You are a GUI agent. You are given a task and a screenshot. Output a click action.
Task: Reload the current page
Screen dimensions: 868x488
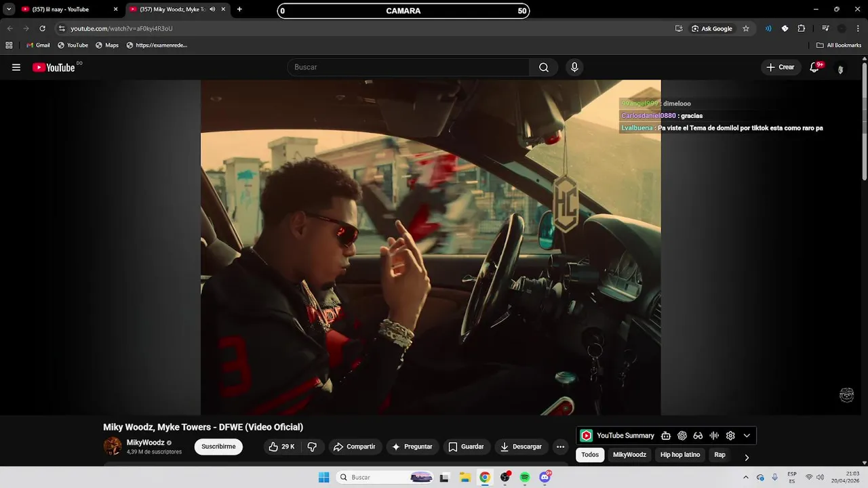pyautogui.click(x=42, y=28)
